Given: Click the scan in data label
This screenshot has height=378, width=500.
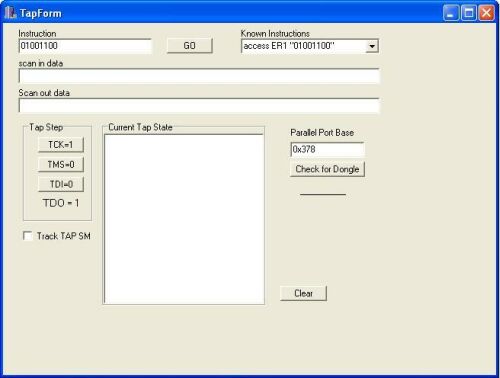Looking at the screenshot, I should [41, 63].
